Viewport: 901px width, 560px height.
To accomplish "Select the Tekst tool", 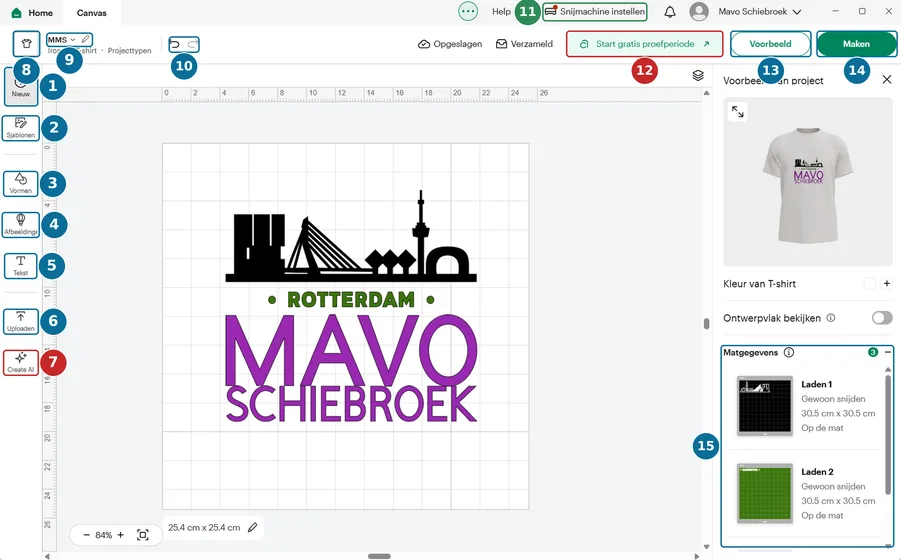I will pos(21,266).
